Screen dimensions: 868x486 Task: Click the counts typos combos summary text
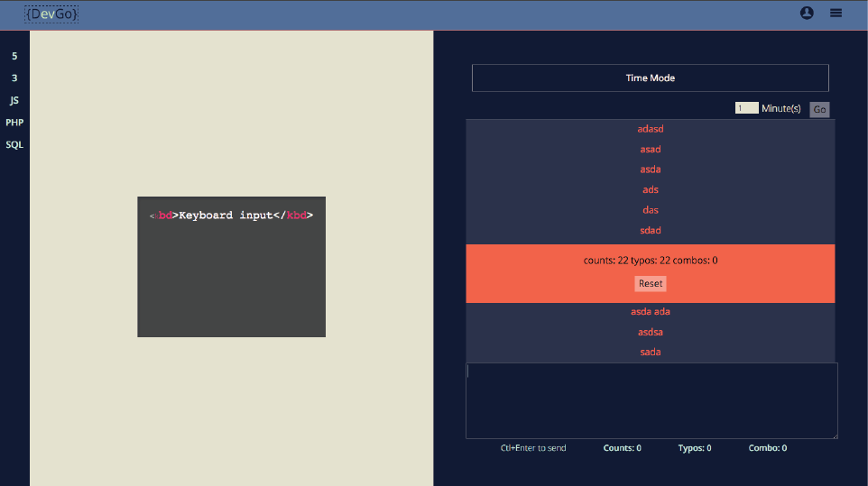[650, 261]
